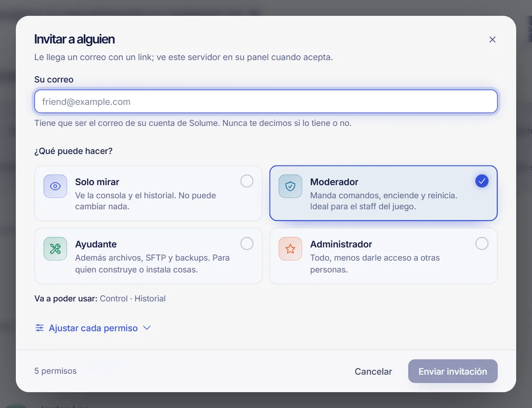532x408 pixels.
Task: Expand the Ajustar cada permiso chevron
Action: pyautogui.click(x=147, y=328)
